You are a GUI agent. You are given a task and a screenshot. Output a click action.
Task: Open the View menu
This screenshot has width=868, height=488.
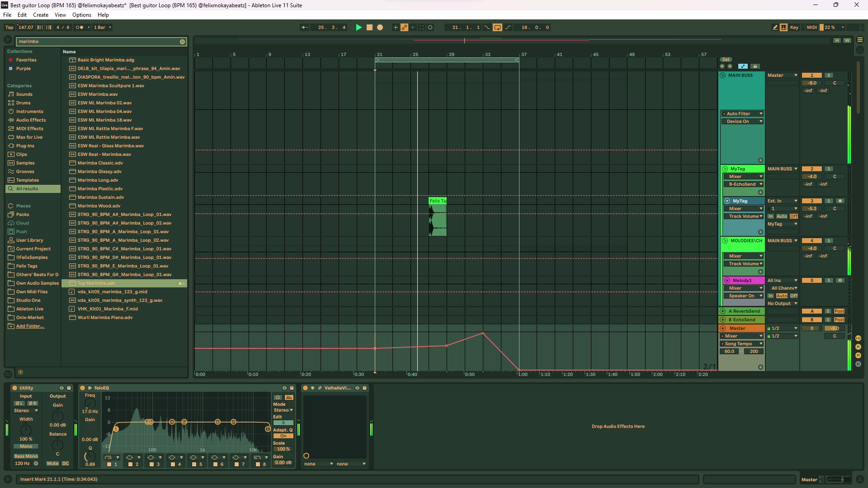(60, 15)
